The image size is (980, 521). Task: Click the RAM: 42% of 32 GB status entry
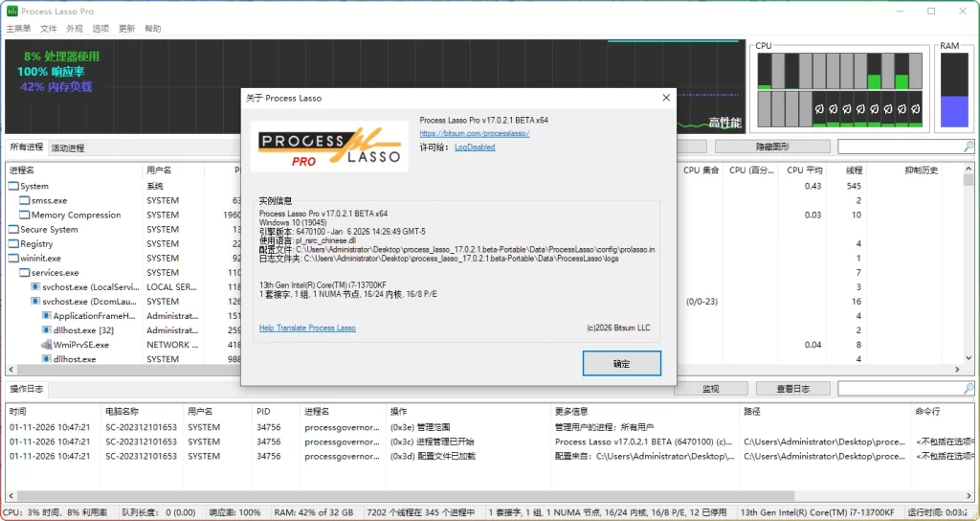coord(314,512)
